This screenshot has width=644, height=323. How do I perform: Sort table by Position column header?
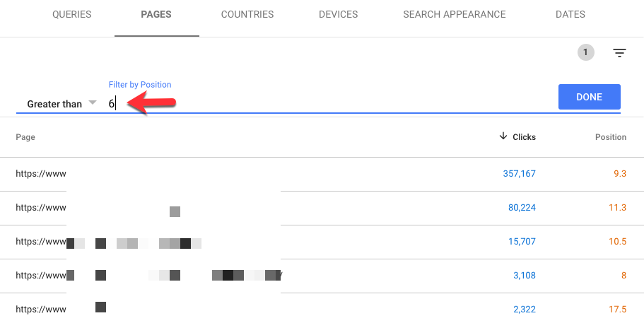coord(611,137)
